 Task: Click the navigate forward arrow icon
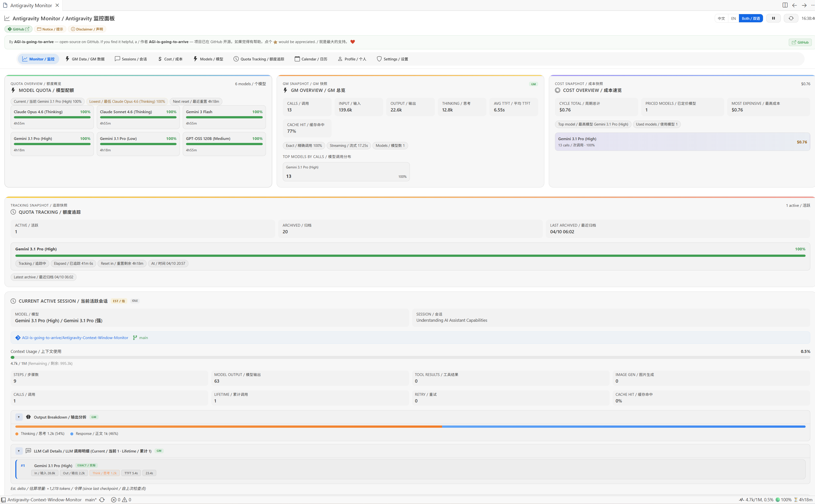(x=804, y=5)
